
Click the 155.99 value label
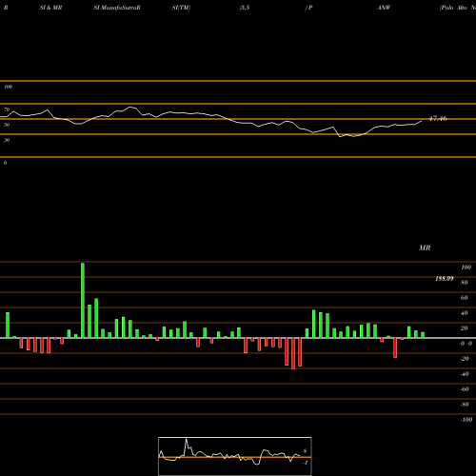pyautogui.click(x=445, y=279)
